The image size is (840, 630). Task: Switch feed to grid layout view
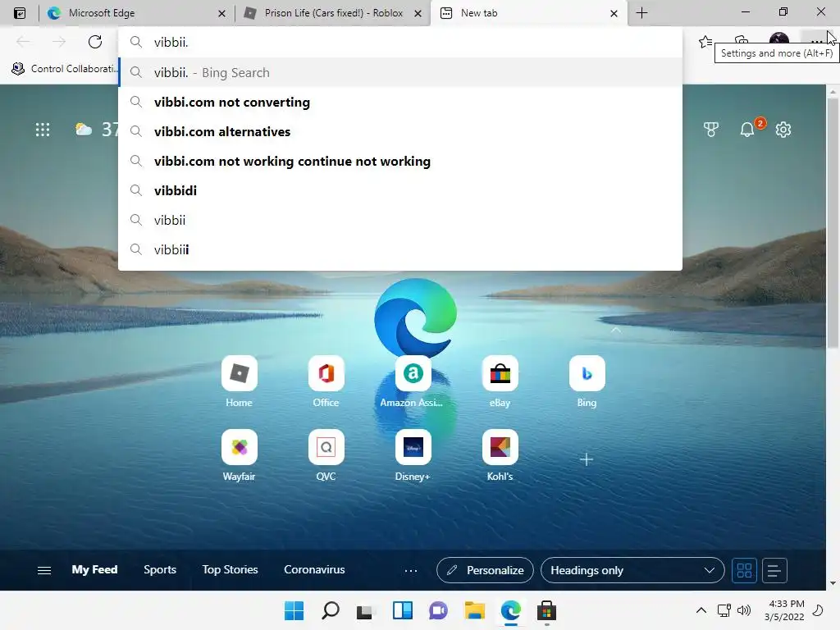[x=744, y=570]
